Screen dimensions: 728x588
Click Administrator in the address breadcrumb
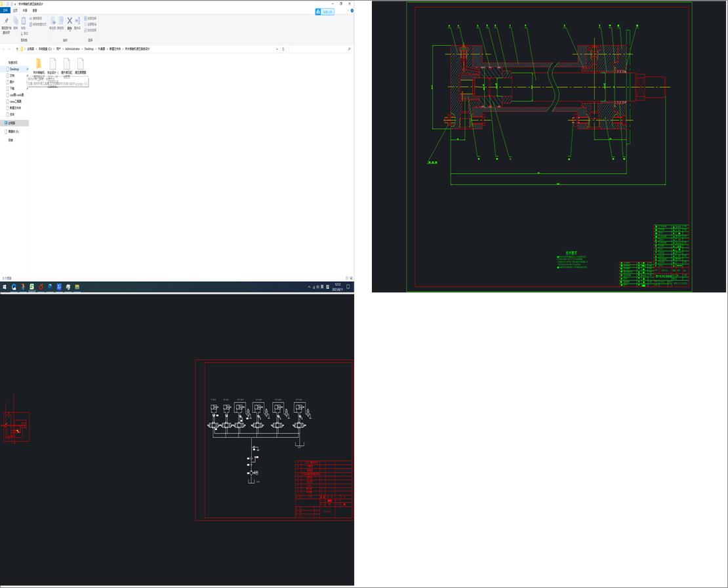(72, 49)
